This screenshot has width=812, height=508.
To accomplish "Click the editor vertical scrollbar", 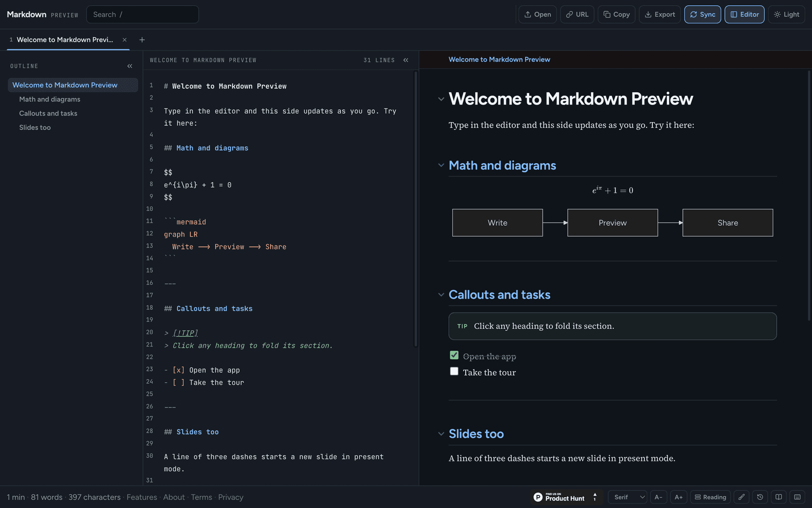I will point(415,209).
